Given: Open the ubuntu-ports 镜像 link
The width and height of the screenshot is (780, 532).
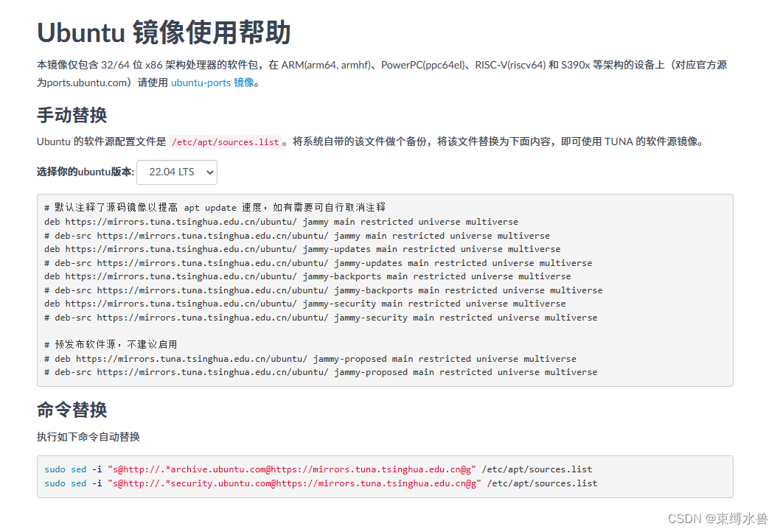Looking at the screenshot, I should tap(212, 83).
